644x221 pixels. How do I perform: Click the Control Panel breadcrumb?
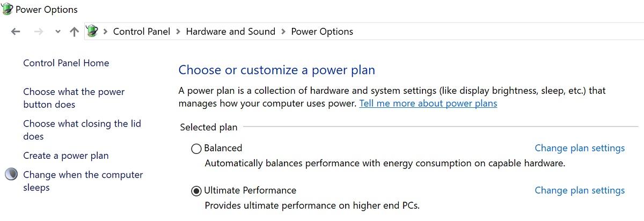click(141, 32)
